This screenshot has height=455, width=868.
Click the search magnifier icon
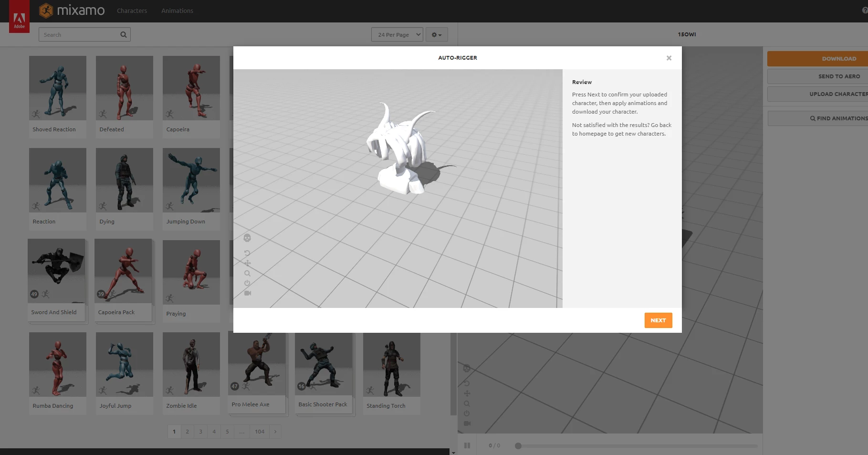point(124,34)
